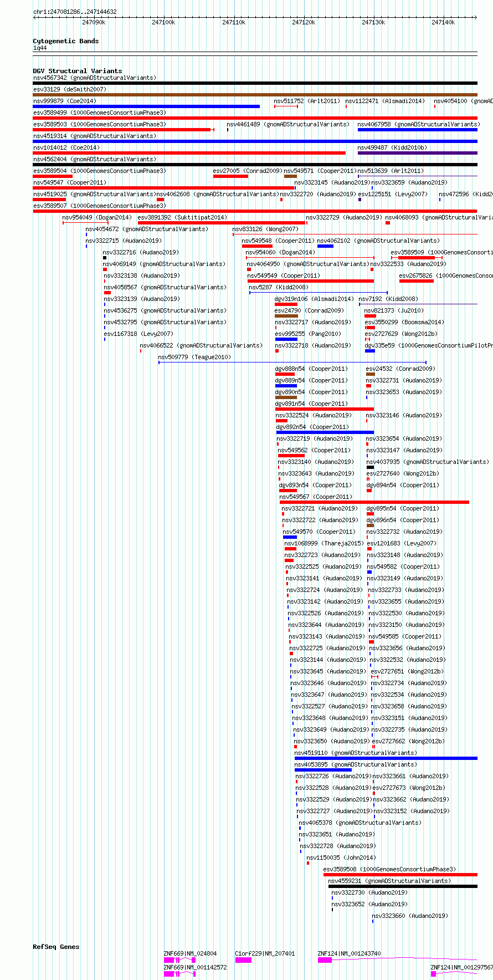The image size is (493, 980).
Task: Open variant nsv1150035 (John2014) label
Action: [341, 857]
